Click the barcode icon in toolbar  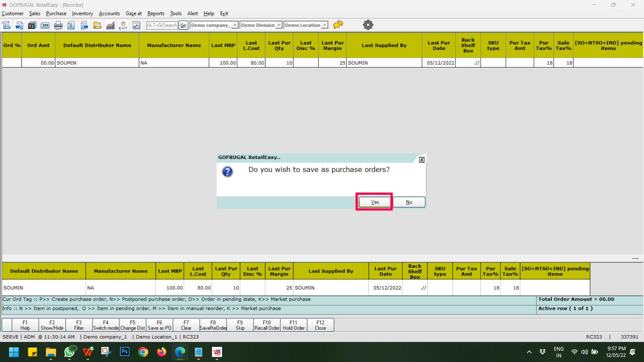(x=45, y=25)
